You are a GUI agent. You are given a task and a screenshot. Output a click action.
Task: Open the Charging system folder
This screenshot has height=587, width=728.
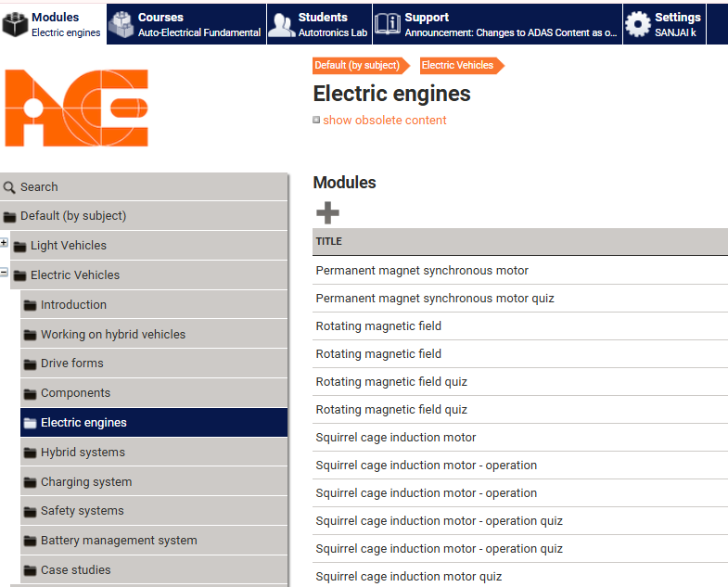coord(154,482)
